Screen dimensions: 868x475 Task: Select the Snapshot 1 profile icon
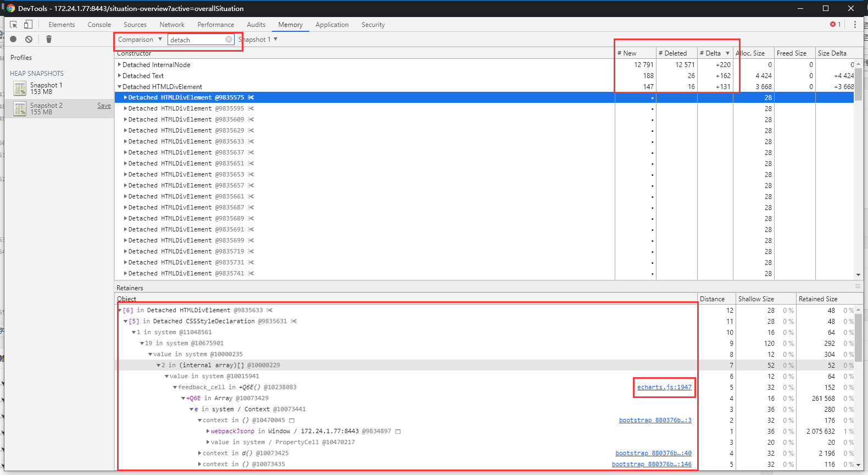point(20,88)
